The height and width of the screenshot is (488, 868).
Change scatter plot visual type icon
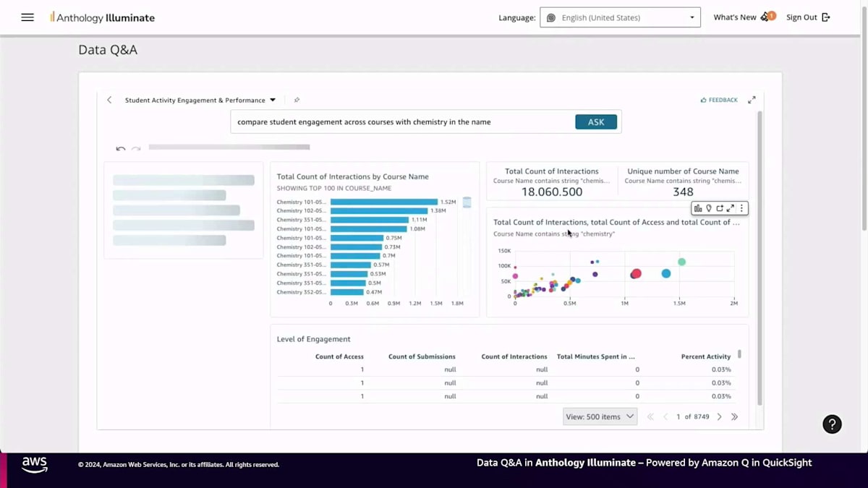coord(698,208)
